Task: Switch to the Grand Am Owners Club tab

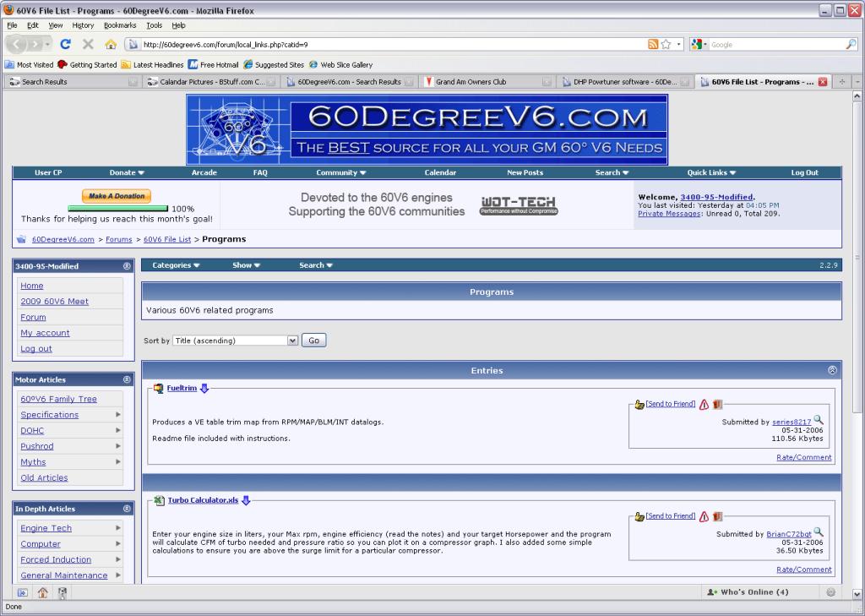Action: point(481,82)
